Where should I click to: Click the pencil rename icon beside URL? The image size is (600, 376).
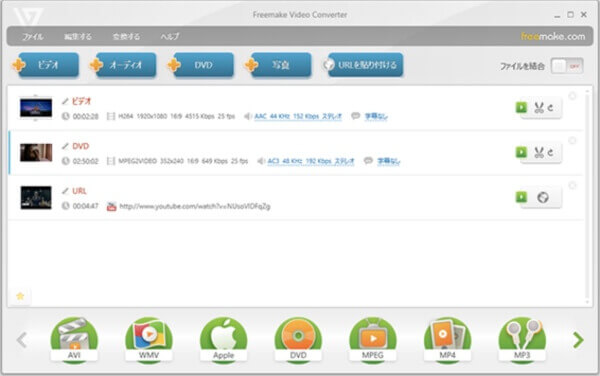[x=65, y=191]
